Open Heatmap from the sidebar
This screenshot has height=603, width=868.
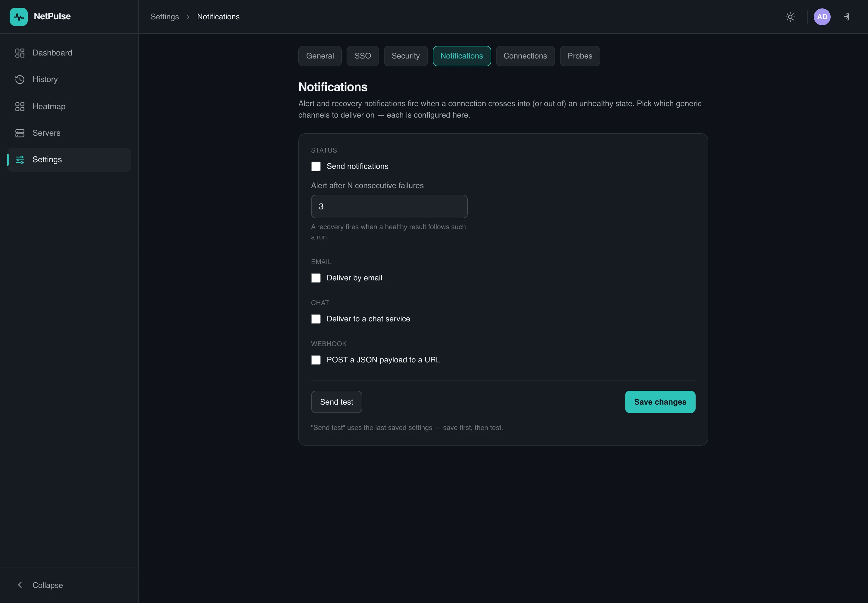69,106
